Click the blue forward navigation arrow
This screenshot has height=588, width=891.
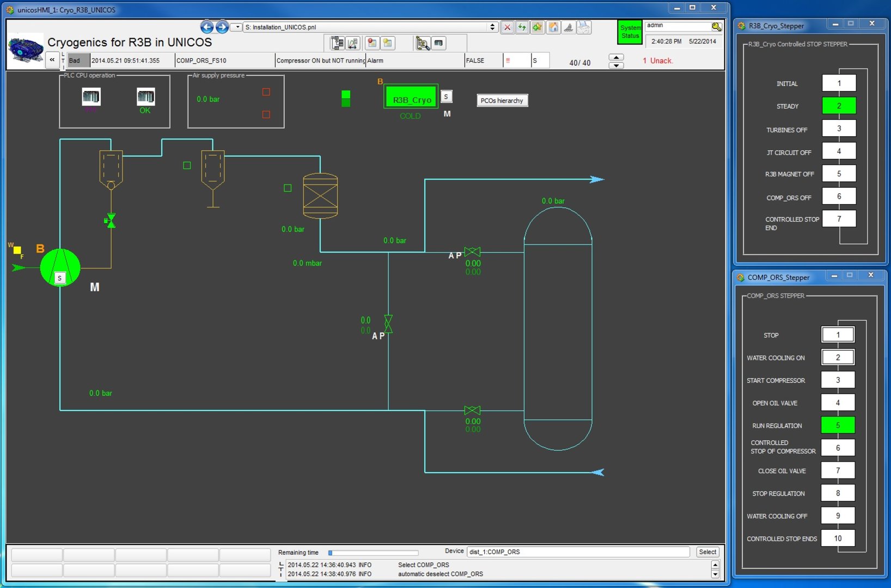(x=222, y=27)
